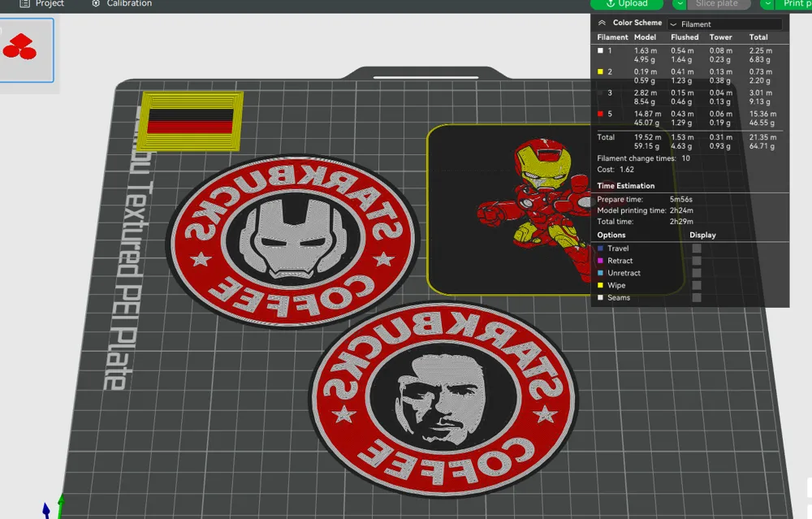Click the cyan Unretract color indicator

point(602,273)
